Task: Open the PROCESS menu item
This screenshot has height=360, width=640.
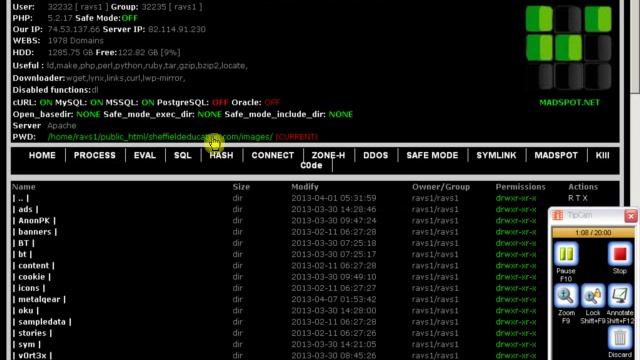Action: (x=95, y=155)
